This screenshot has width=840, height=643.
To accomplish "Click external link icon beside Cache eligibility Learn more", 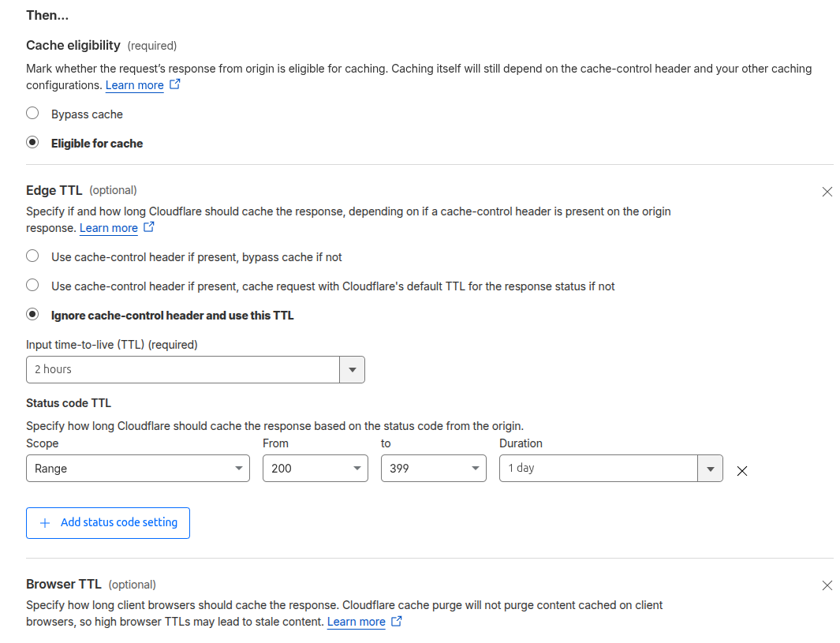I will [x=175, y=84].
